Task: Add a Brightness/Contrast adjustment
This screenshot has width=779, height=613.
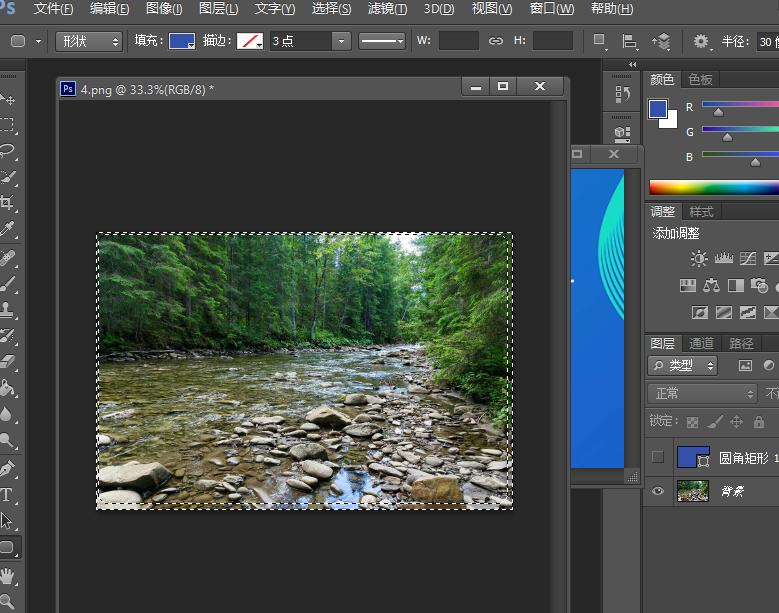Action: (698, 259)
